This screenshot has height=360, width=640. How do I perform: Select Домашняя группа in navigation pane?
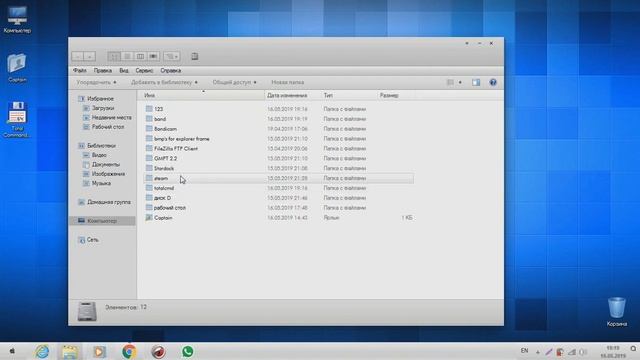(109, 202)
